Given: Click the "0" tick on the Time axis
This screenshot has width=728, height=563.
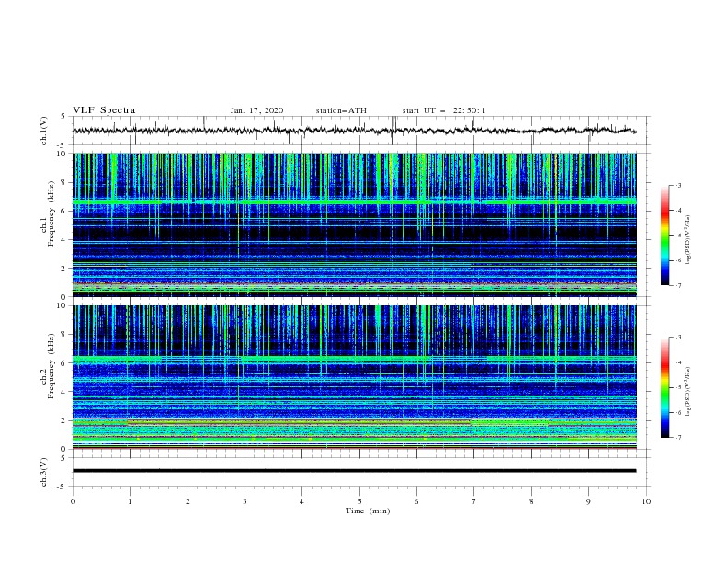Looking at the screenshot, I should click(73, 501).
